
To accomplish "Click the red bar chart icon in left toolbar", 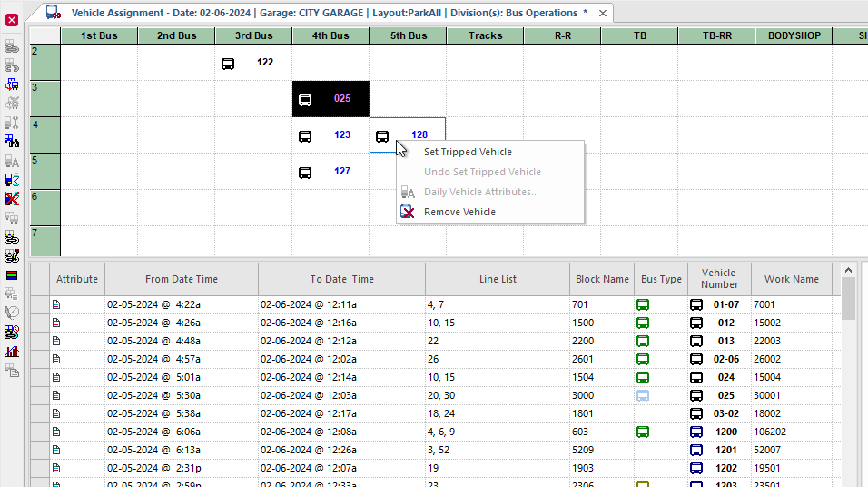I will [x=12, y=352].
